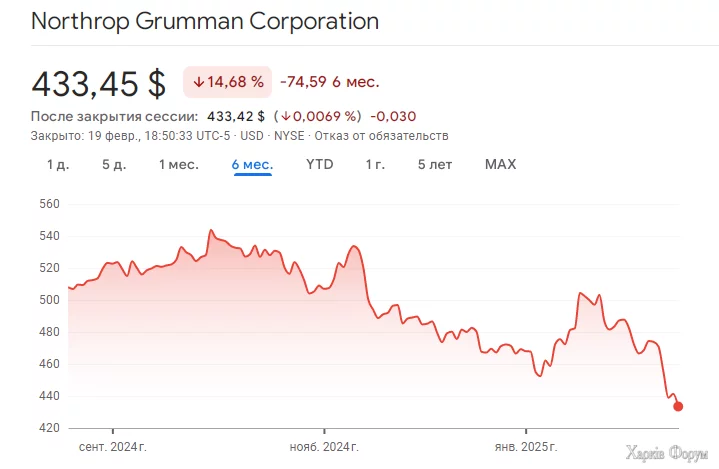Screen dimensions: 719x469
Task: Click the down-arrow icon in 14,68 % badge
Action: click(x=198, y=82)
